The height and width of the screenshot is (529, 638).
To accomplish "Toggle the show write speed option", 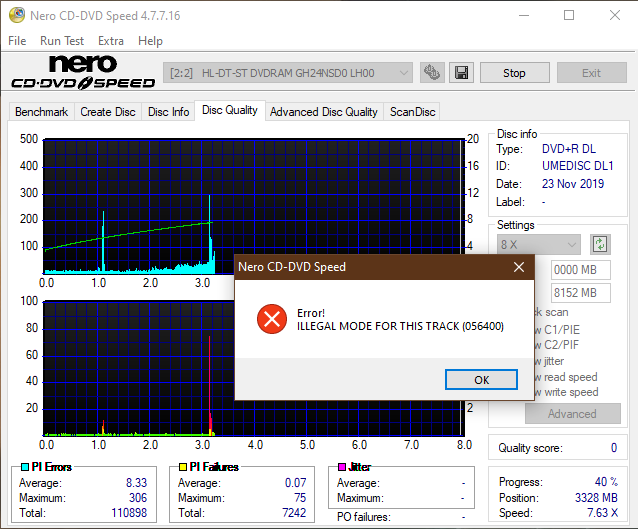I will pyautogui.click(x=567, y=392).
